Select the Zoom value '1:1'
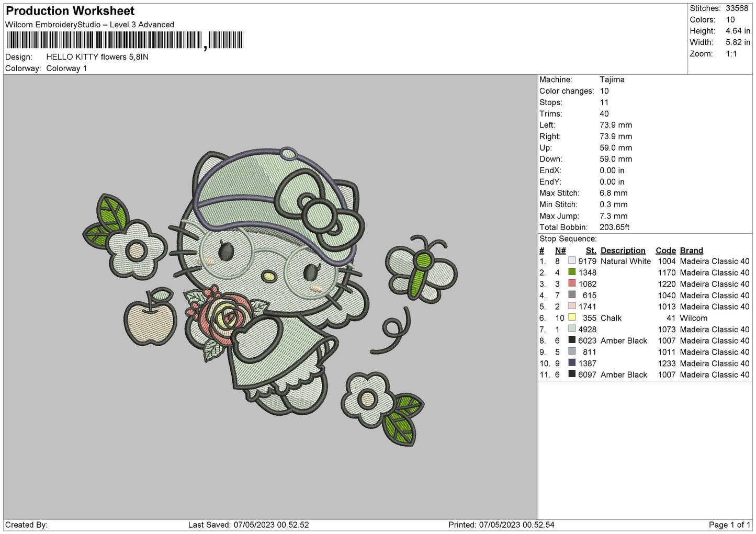 [731, 54]
